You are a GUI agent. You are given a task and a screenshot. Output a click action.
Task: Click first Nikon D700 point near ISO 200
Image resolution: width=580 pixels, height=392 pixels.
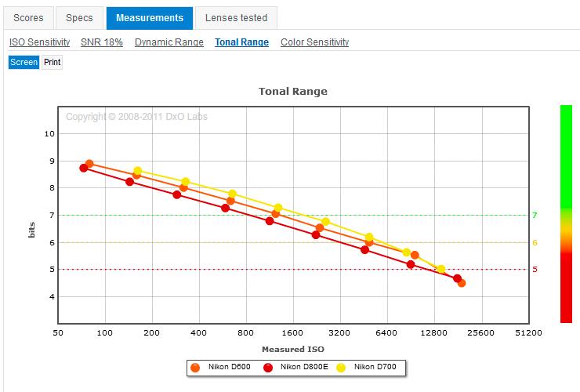tap(138, 171)
